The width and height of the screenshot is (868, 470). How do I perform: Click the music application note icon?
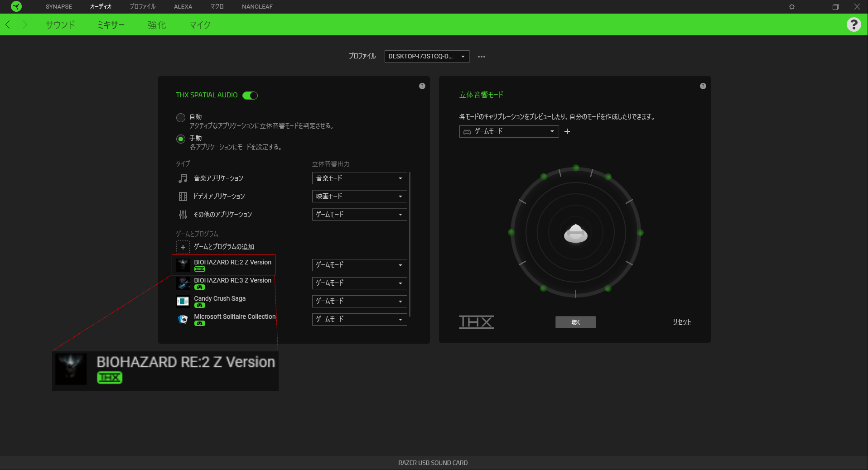coord(183,178)
